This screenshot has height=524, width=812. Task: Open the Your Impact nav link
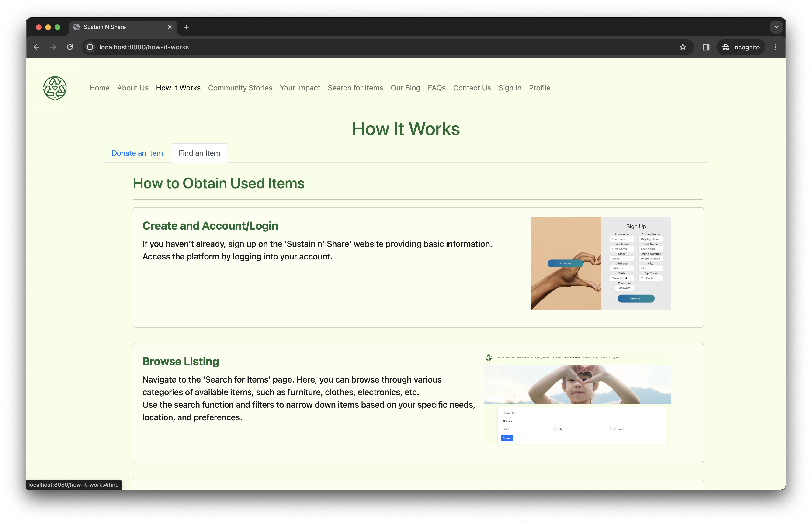coord(300,88)
